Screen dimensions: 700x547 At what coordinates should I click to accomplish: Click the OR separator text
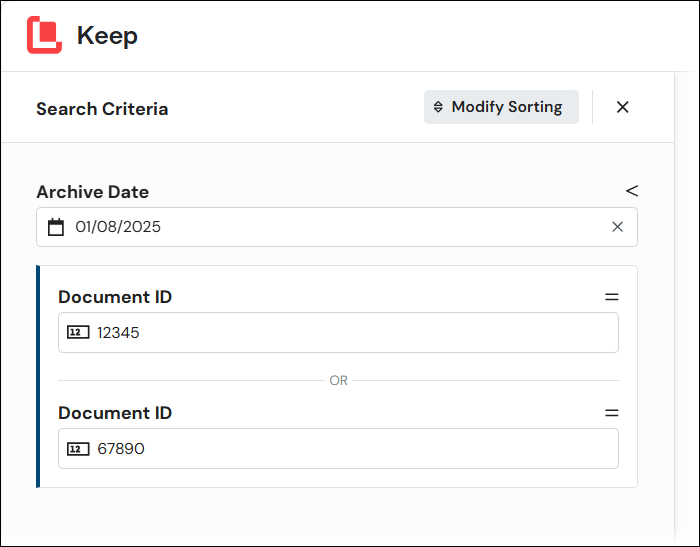[x=338, y=380]
